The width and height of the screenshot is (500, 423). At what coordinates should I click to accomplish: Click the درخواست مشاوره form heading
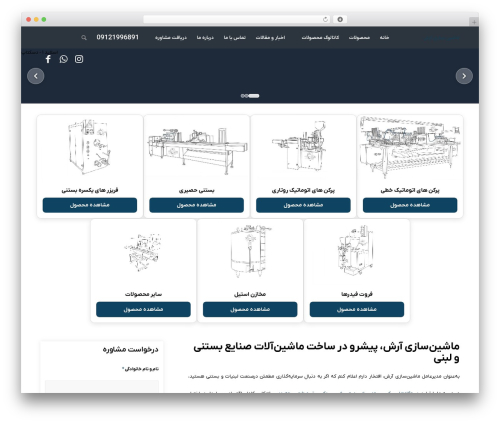(x=130, y=350)
